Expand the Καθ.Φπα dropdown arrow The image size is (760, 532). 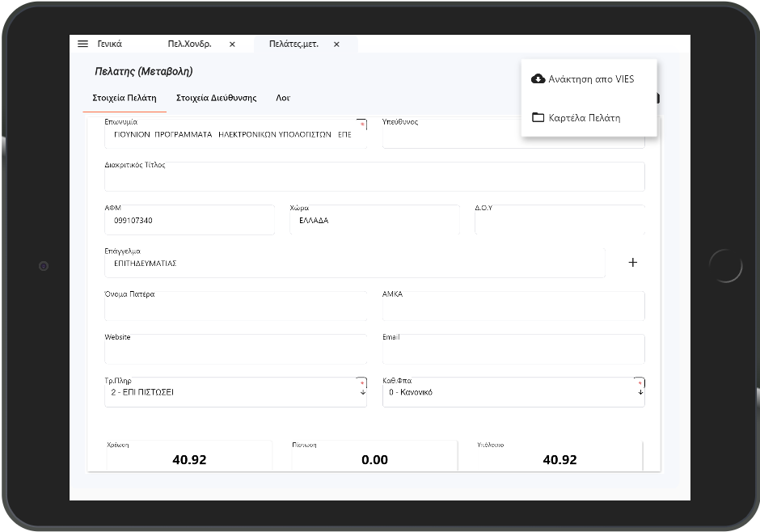pyautogui.click(x=640, y=392)
